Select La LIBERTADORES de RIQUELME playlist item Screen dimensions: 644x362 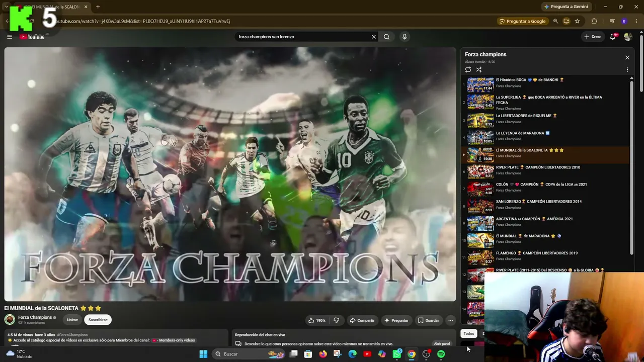point(545,120)
